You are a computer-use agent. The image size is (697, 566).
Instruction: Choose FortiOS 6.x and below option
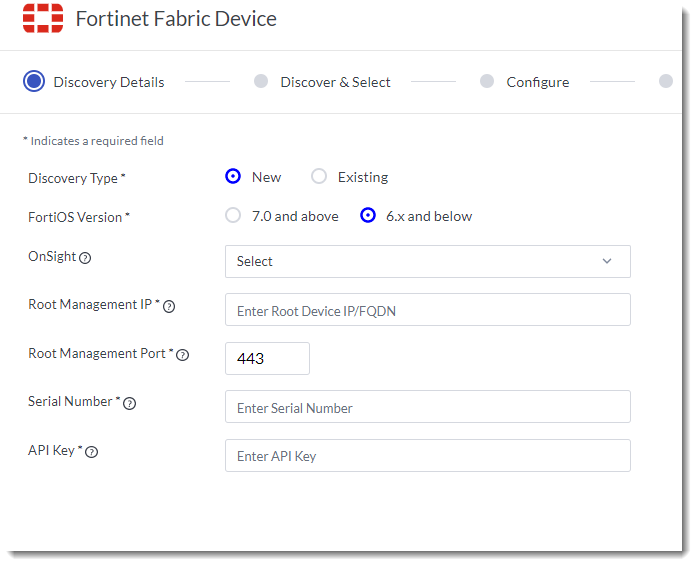pyautogui.click(x=368, y=216)
